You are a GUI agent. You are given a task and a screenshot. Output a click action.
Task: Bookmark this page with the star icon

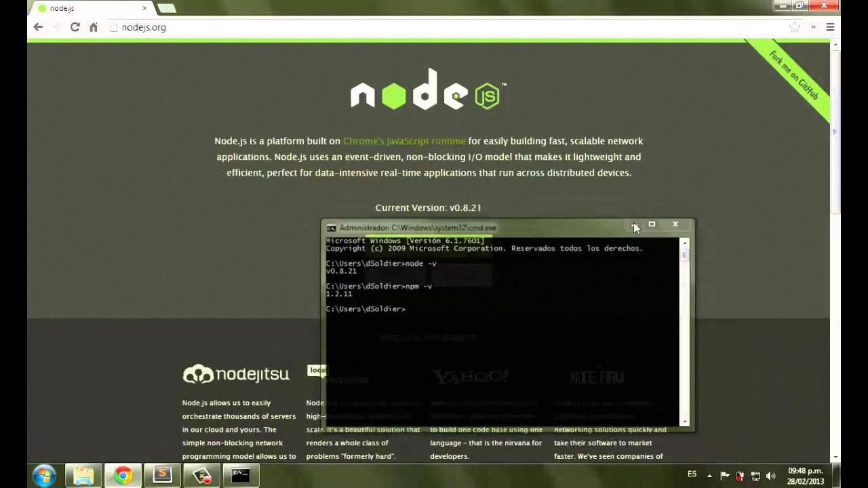[795, 27]
